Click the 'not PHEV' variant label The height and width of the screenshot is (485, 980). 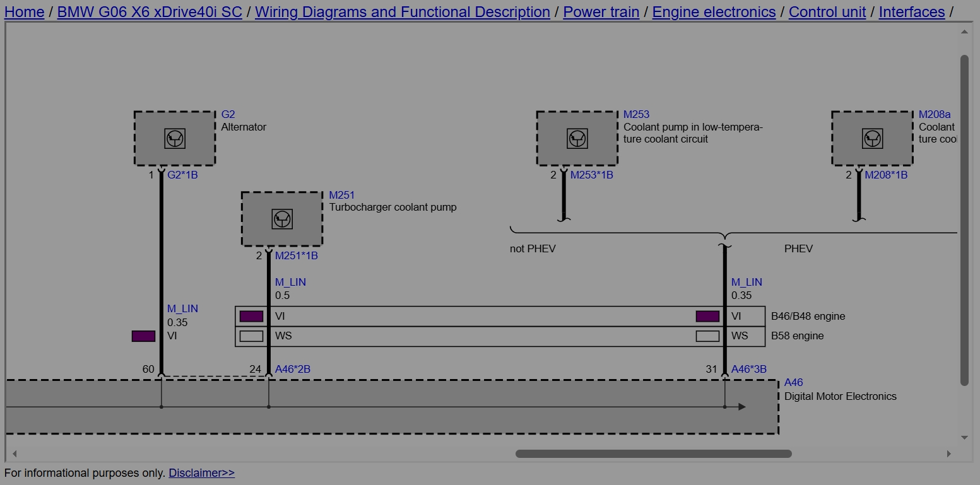533,248
